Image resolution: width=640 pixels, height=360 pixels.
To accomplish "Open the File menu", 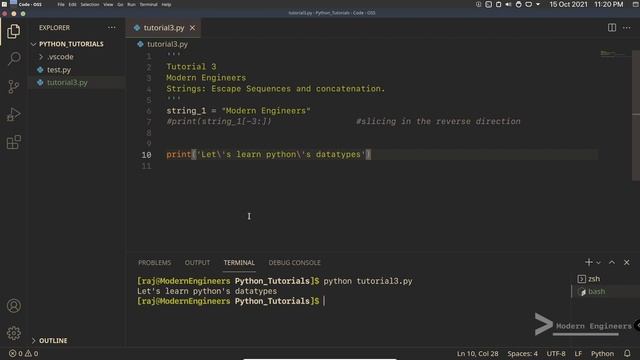I will tap(61, 4).
